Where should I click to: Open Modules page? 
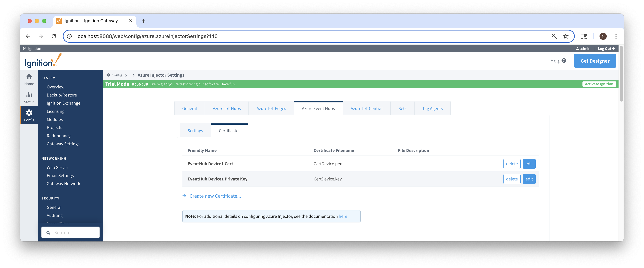coord(55,119)
